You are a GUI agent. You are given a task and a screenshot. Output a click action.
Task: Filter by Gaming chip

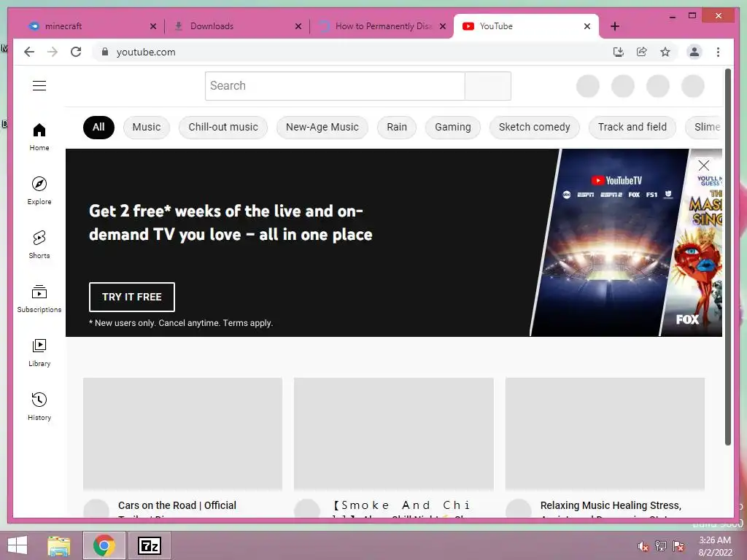[452, 127]
